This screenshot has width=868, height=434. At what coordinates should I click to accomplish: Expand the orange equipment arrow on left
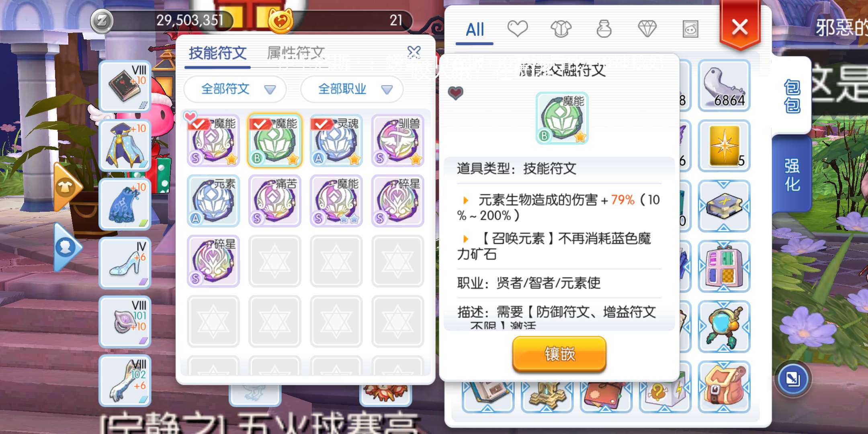[x=67, y=187]
